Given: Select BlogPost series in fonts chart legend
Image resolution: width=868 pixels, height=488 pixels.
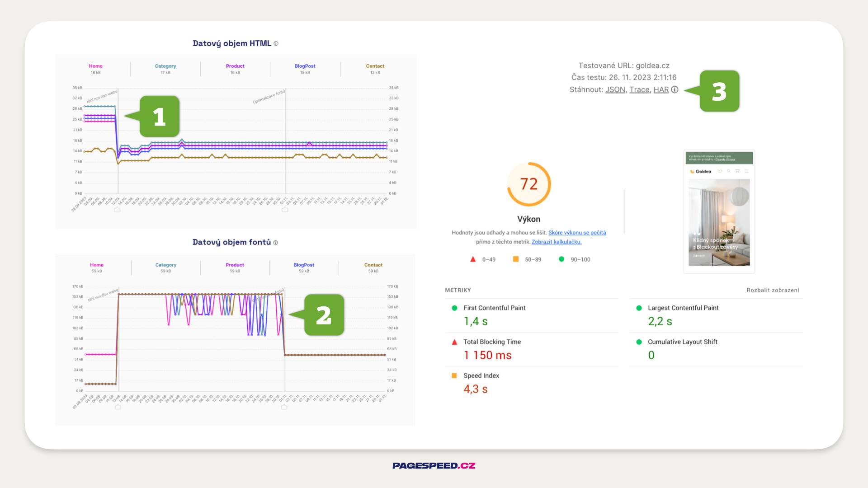Looking at the screenshot, I should pos(304,267).
